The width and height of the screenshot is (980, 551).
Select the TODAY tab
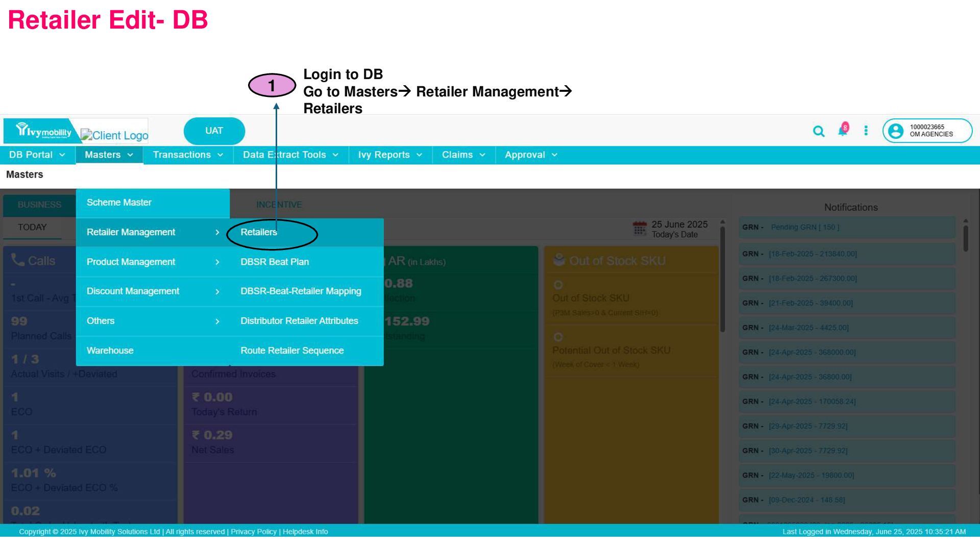coord(32,228)
